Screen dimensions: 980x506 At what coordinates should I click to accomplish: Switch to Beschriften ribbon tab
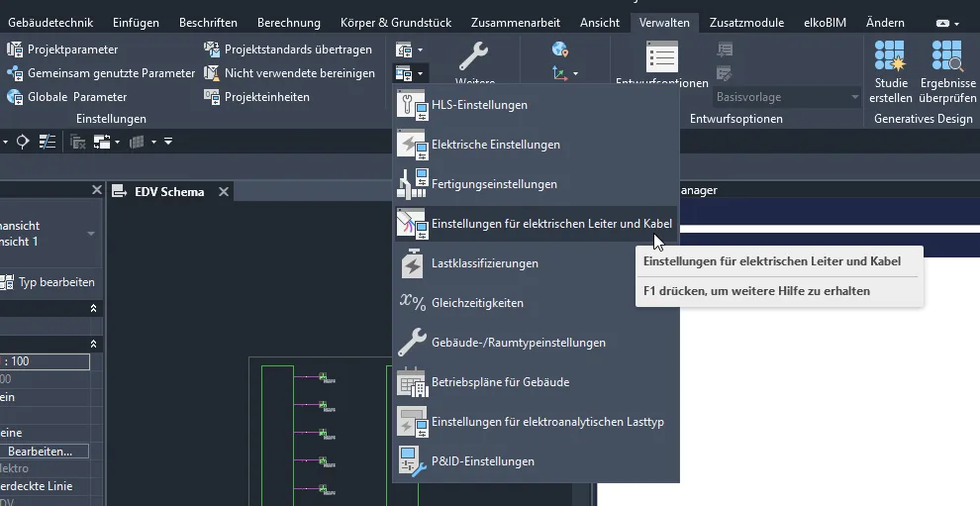coord(208,23)
